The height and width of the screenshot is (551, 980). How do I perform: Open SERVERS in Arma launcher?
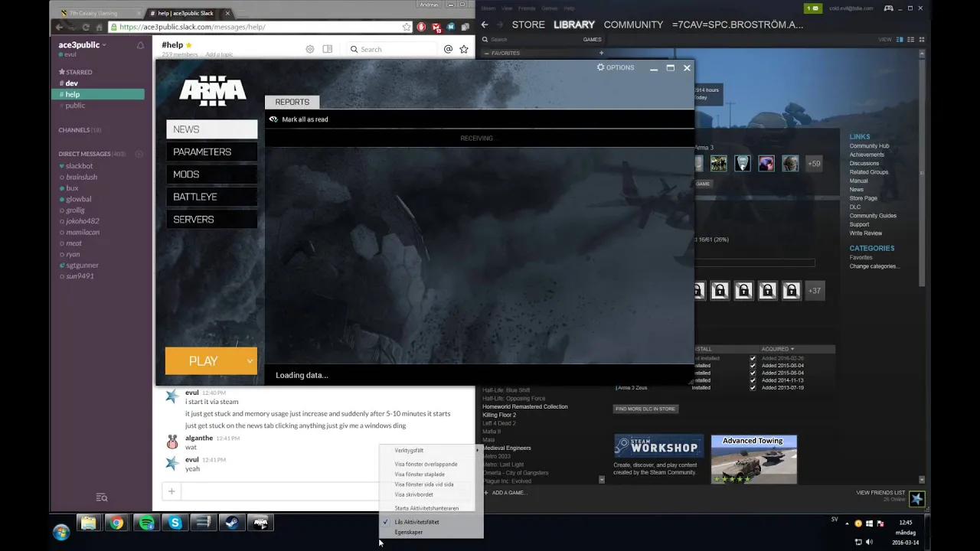click(x=212, y=219)
